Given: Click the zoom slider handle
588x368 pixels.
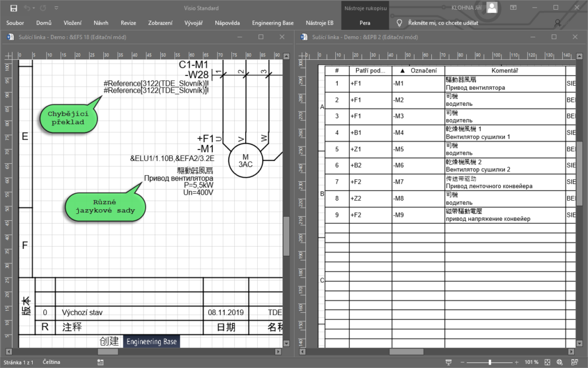Looking at the screenshot, I should (489, 362).
